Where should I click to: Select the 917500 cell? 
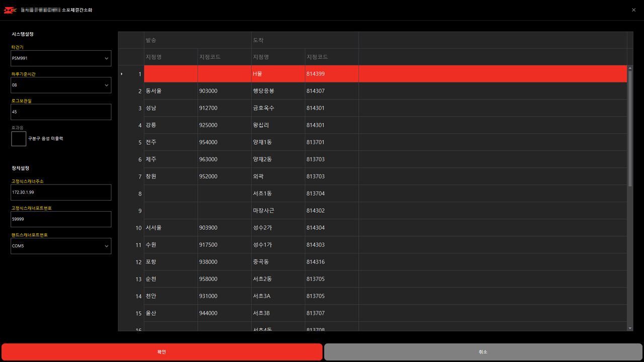click(224, 245)
